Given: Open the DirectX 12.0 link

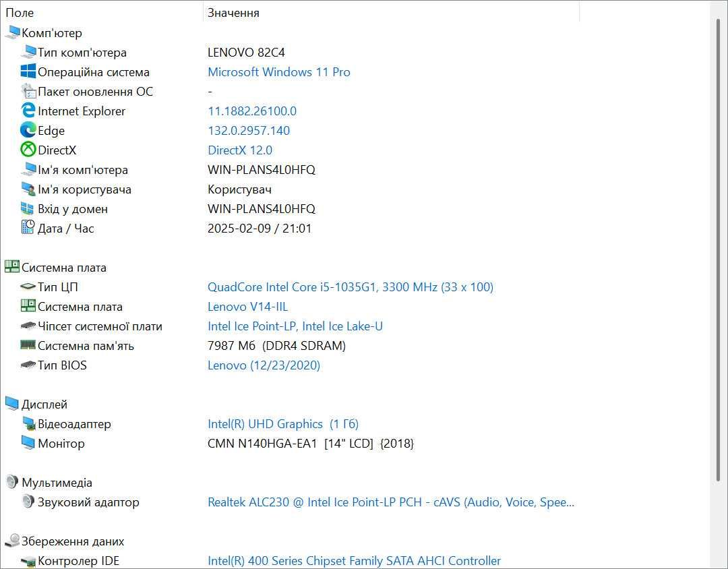Looking at the screenshot, I should pyautogui.click(x=240, y=150).
